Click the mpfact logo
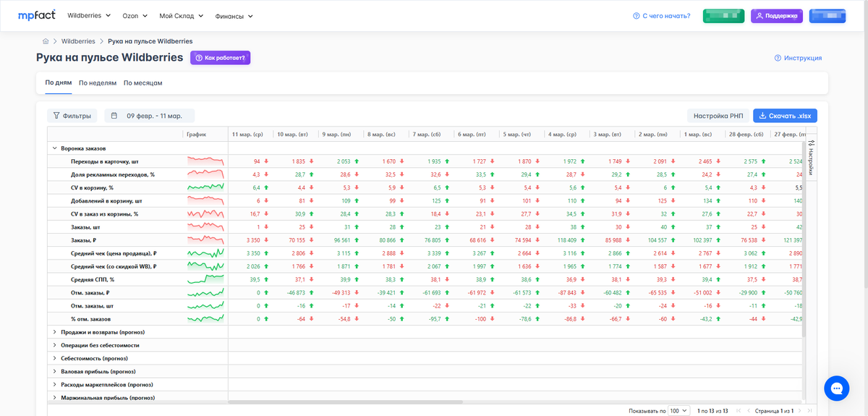868x416 pixels. pos(37,14)
